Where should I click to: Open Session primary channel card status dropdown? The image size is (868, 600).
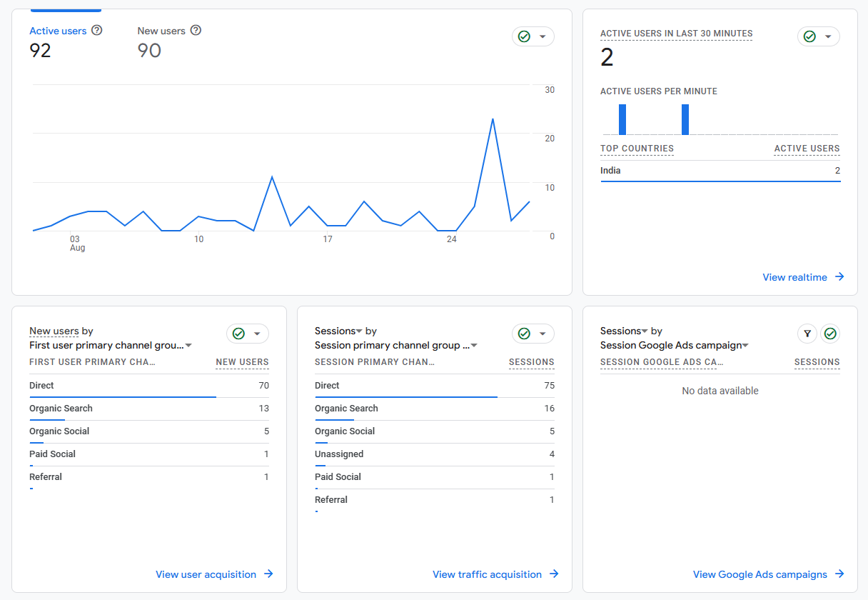coord(533,334)
